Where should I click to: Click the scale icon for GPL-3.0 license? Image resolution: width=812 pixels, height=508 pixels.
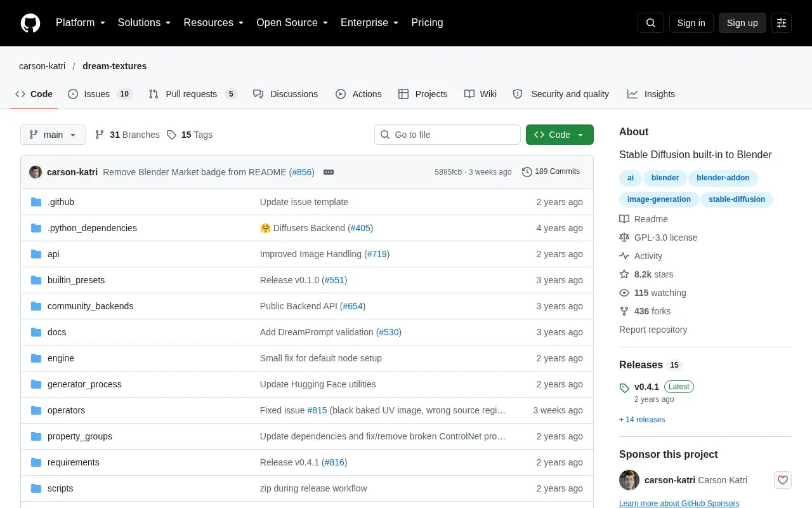624,237
